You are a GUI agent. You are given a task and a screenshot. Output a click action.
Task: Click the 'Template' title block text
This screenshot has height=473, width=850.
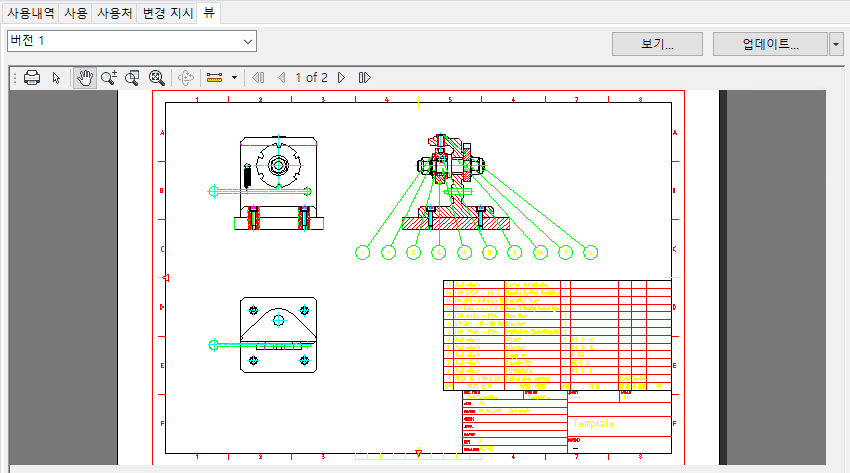pyautogui.click(x=594, y=424)
